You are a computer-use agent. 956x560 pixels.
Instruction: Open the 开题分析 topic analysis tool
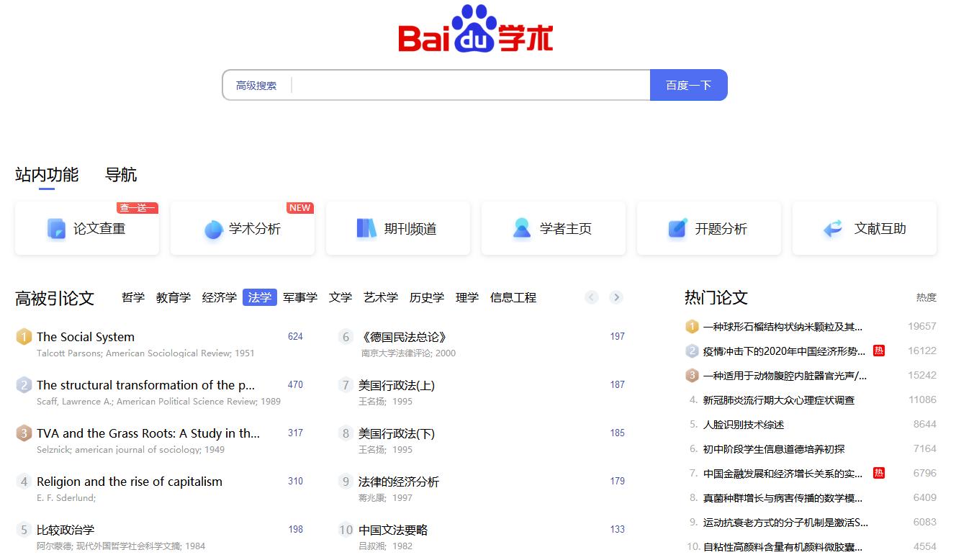point(708,227)
